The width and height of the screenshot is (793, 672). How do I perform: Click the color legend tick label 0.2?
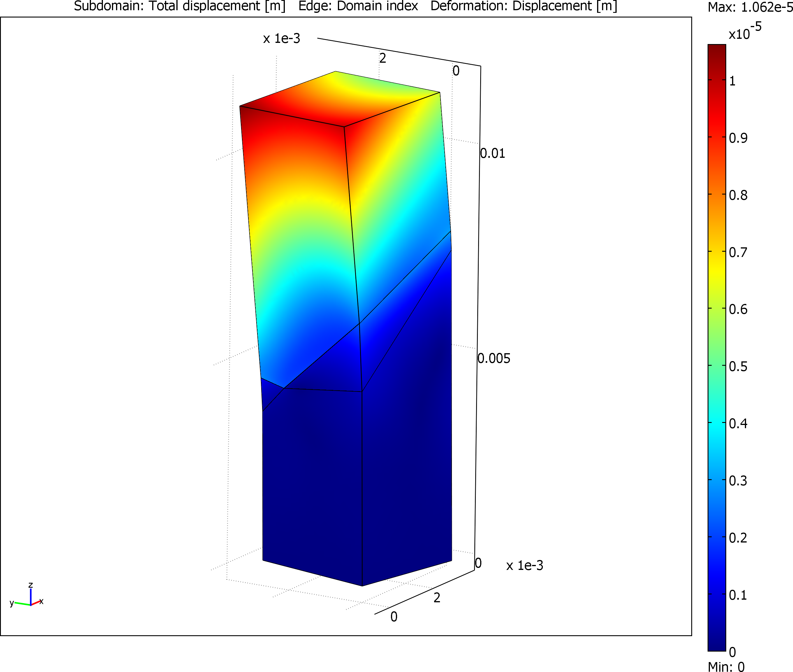click(738, 538)
